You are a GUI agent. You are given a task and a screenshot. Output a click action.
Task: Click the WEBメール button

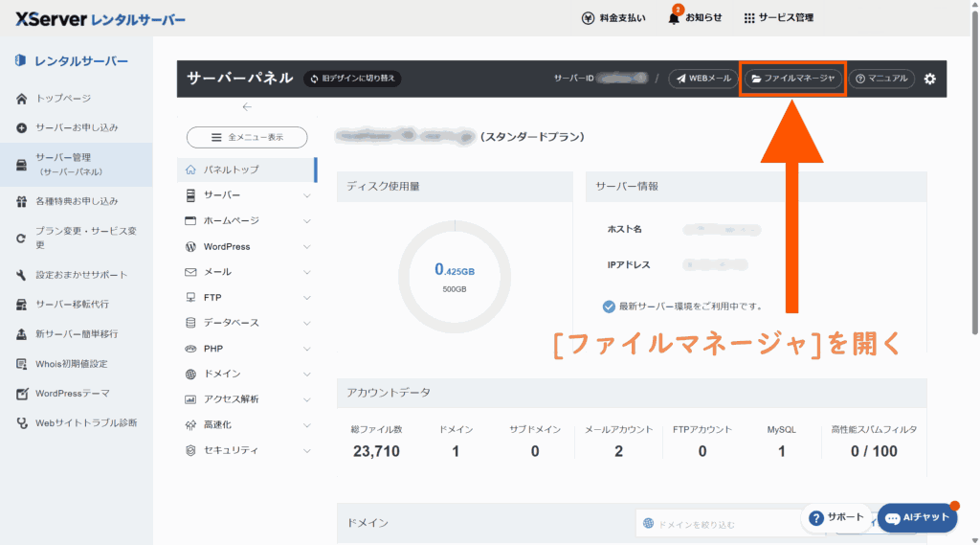click(703, 79)
